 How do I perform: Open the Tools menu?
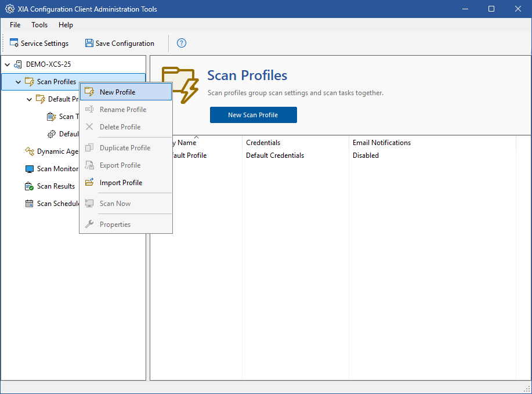(x=39, y=25)
